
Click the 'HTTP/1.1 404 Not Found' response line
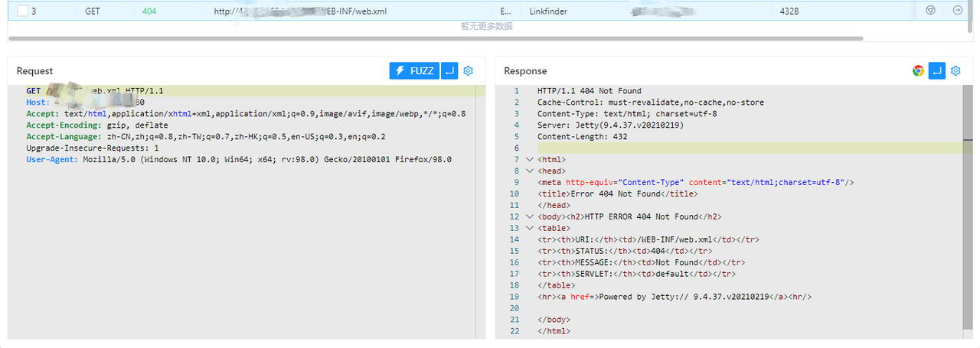coord(590,91)
